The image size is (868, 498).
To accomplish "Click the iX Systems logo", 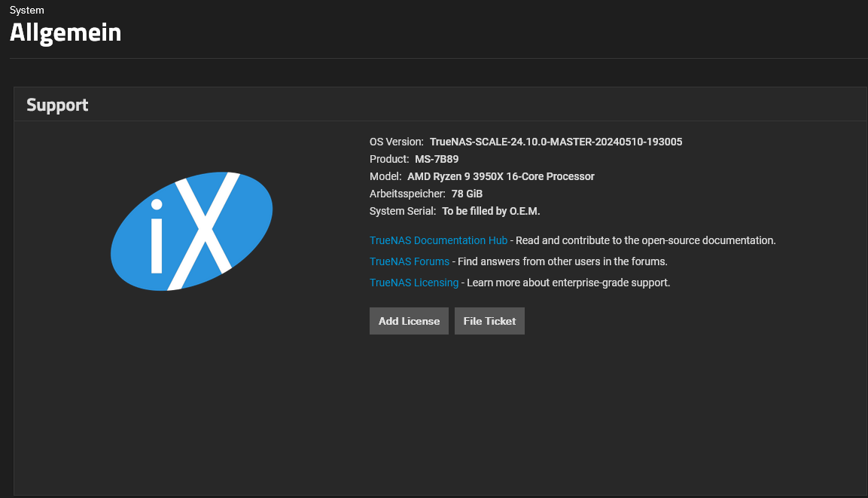I will click(x=191, y=231).
